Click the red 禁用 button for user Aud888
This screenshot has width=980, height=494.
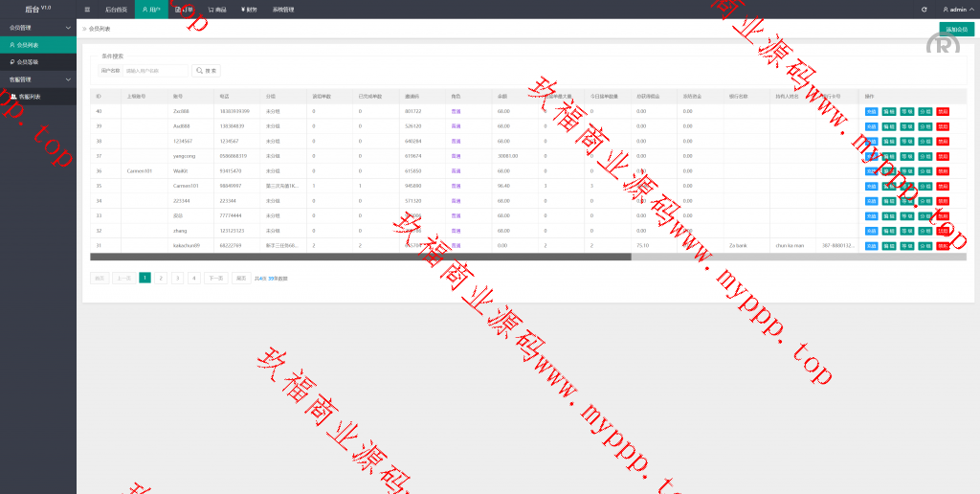(943, 126)
